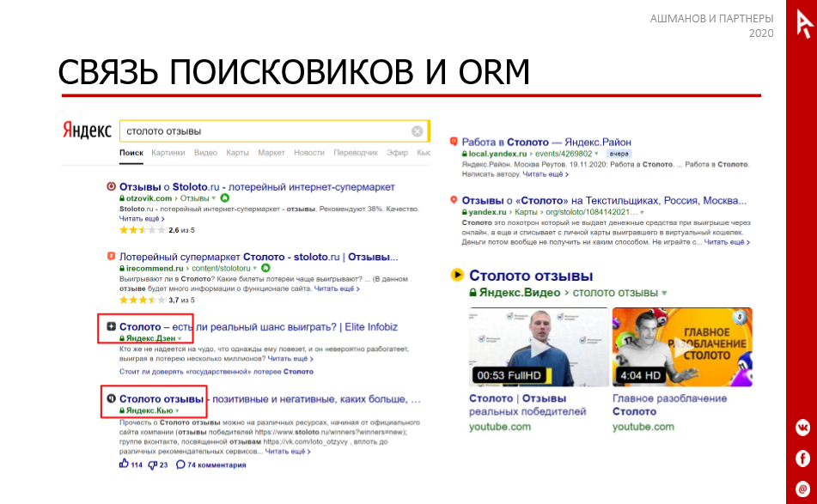Switch to the Картинки tab
The width and height of the screenshot is (817, 504).
[x=168, y=153]
